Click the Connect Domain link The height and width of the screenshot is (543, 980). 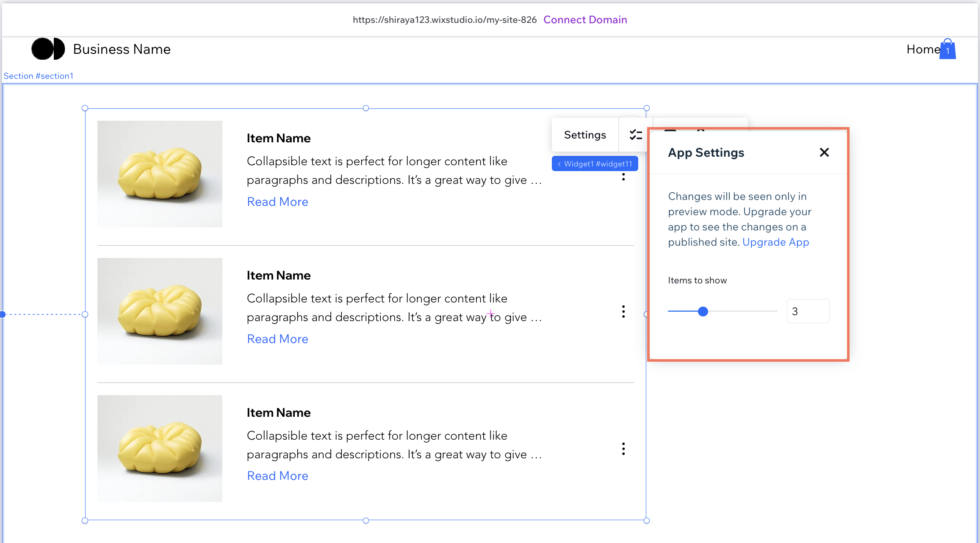tap(585, 20)
